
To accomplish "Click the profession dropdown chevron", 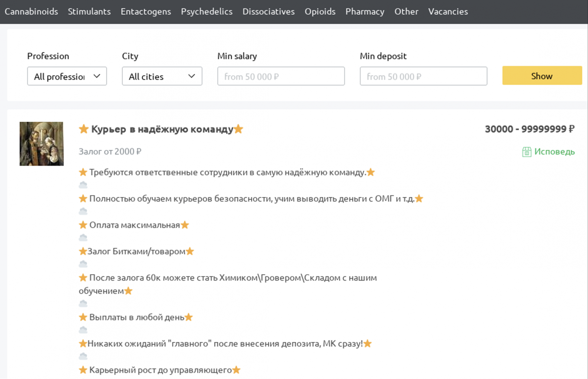I will (x=96, y=76).
